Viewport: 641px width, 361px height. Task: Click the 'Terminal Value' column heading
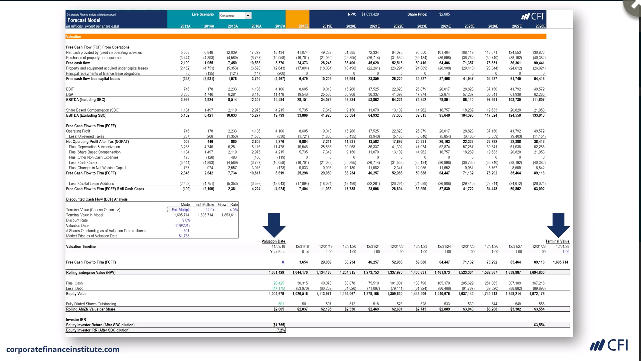558,242
